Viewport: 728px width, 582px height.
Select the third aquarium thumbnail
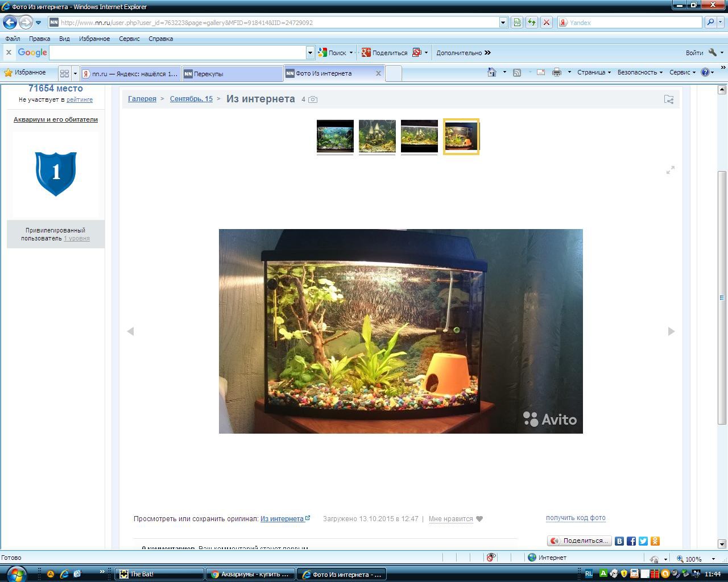pos(419,136)
